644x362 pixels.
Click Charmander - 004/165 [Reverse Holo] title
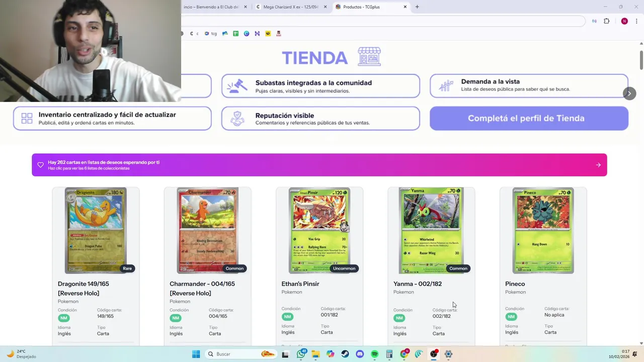point(202,289)
